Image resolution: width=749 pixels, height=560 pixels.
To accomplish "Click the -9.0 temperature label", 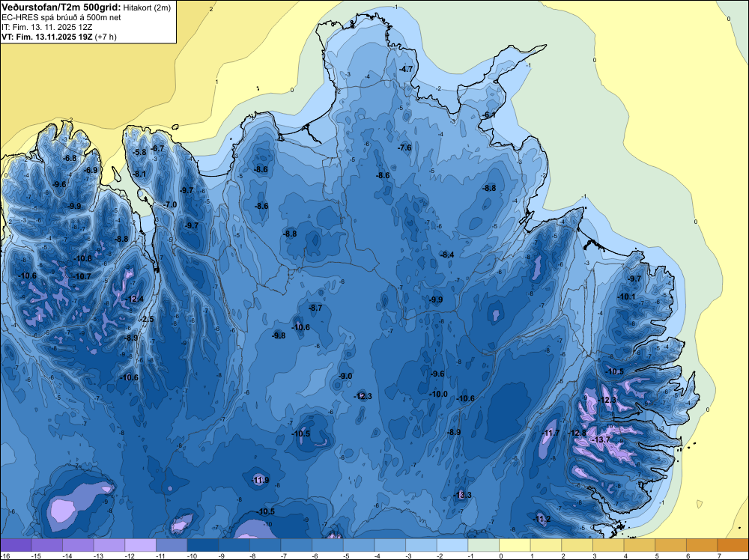I will 345,376.
